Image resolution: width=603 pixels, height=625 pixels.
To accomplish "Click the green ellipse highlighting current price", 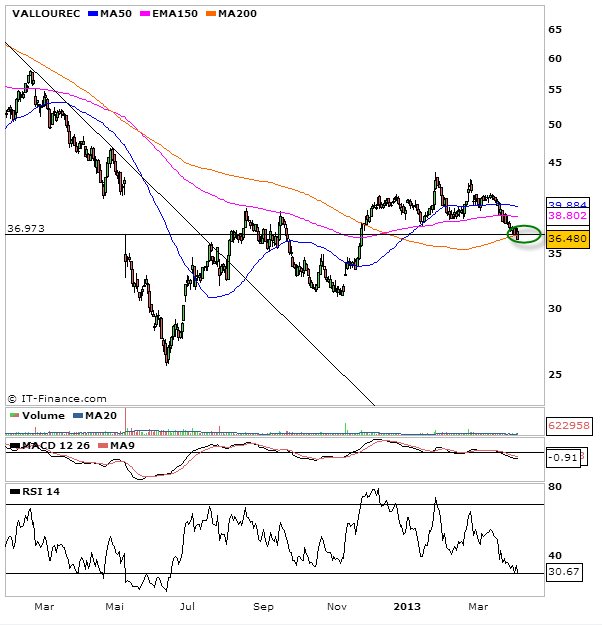I will (524, 235).
